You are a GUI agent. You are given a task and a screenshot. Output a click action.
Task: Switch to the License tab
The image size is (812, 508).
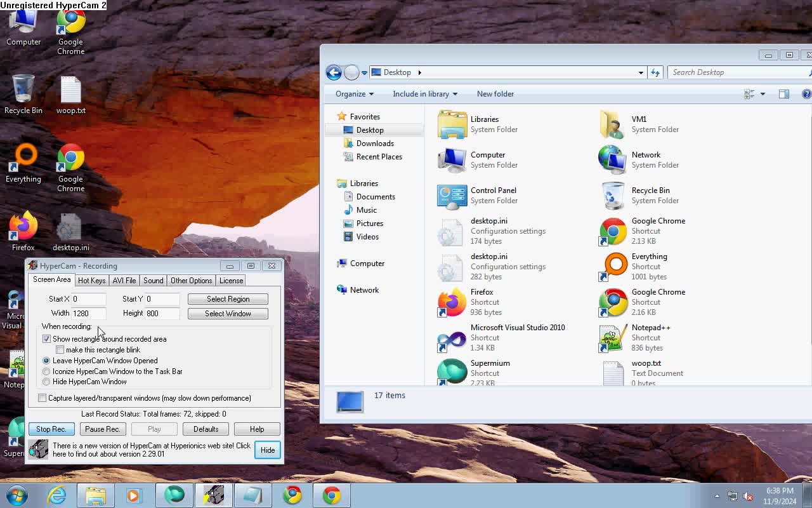(x=231, y=281)
